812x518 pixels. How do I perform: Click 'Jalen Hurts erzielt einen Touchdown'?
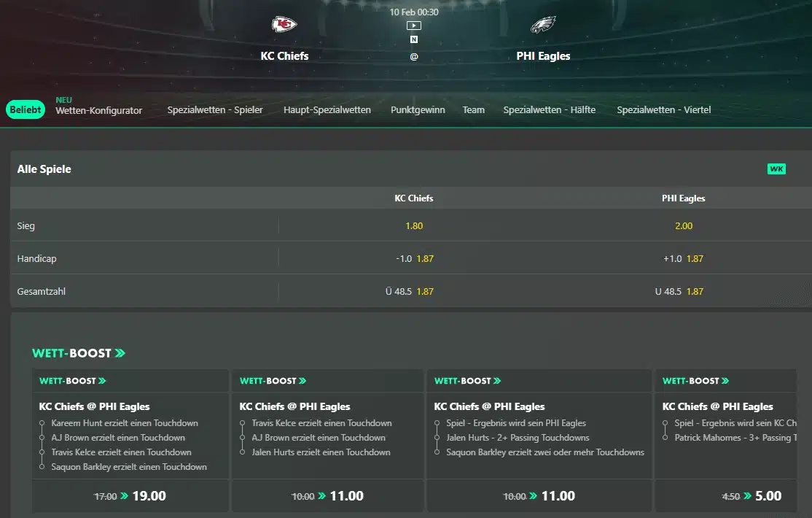(x=321, y=452)
